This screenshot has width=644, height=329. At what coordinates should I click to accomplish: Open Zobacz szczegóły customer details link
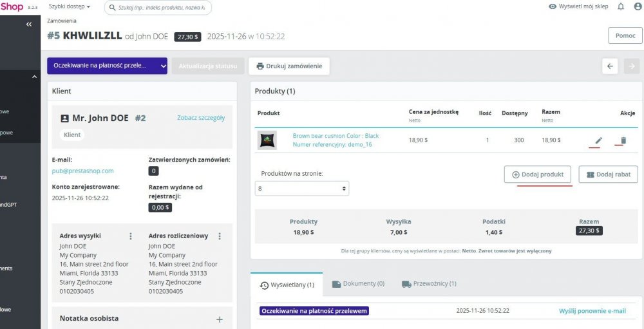(201, 118)
